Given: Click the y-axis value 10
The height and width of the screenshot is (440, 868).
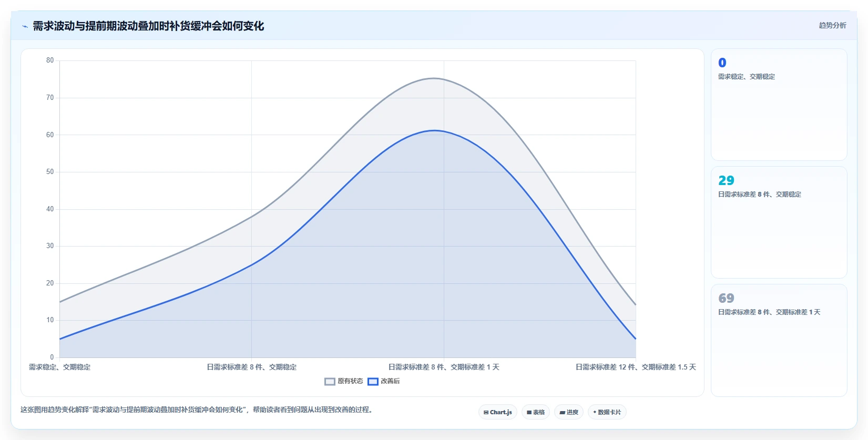Looking at the screenshot, I should point(50,320).
